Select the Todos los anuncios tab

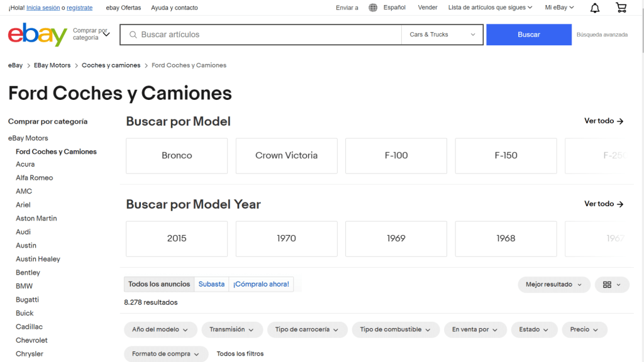[x=159, y=284]
